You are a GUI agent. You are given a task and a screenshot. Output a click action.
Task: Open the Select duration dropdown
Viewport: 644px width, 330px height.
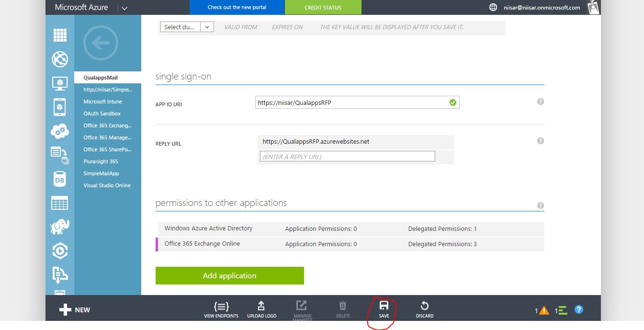(187, 27)
